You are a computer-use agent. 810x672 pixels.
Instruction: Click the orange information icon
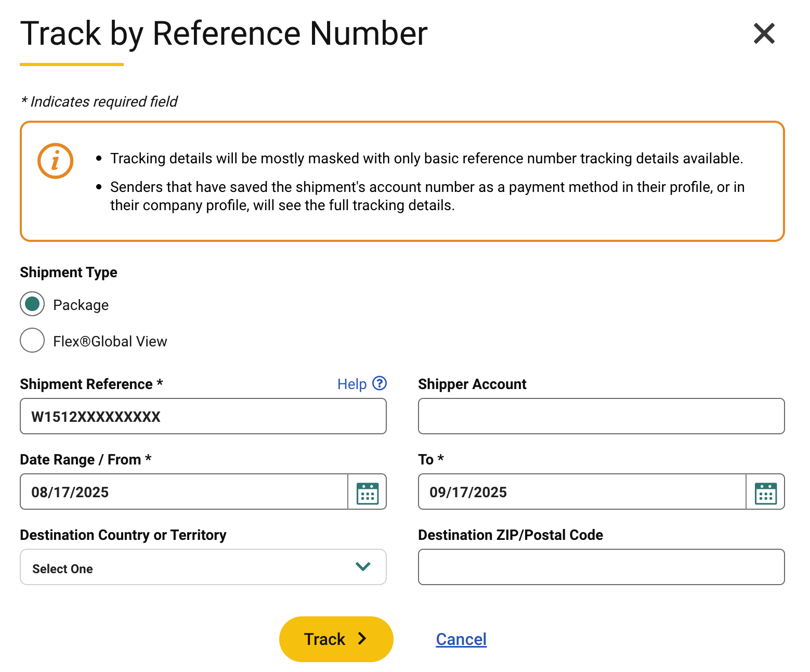coord(55,161)
